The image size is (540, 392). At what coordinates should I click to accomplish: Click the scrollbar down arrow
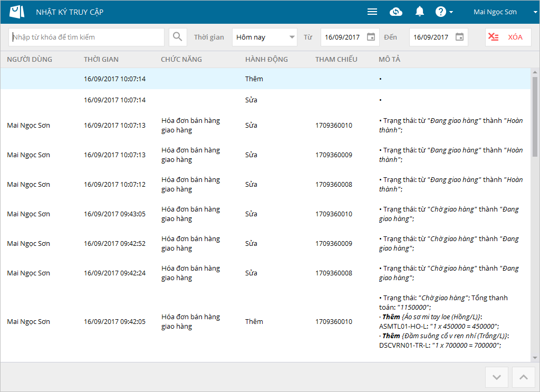pyautogui.click(x=535, y=358)
